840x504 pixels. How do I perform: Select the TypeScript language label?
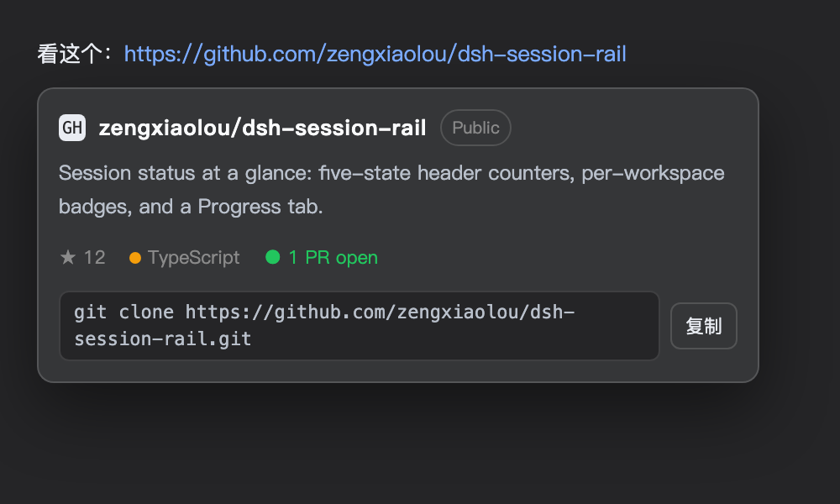pyautogui.click(x=194, y=258)
